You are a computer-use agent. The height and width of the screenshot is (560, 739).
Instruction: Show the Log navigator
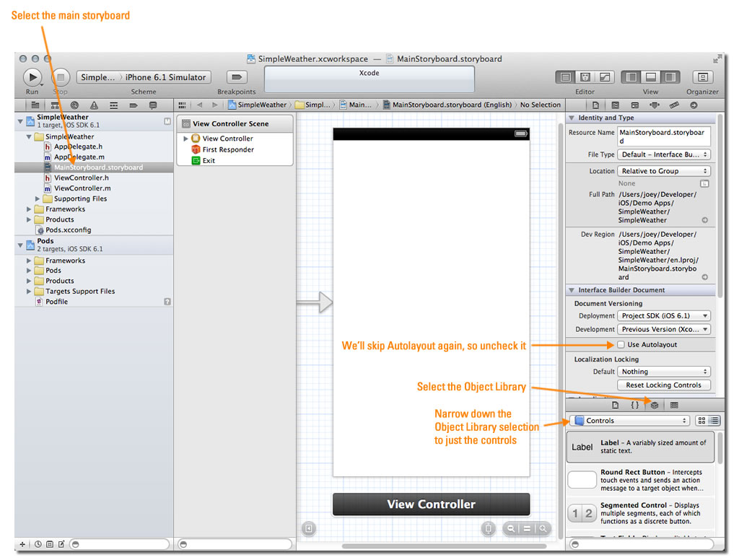(153, 105)
